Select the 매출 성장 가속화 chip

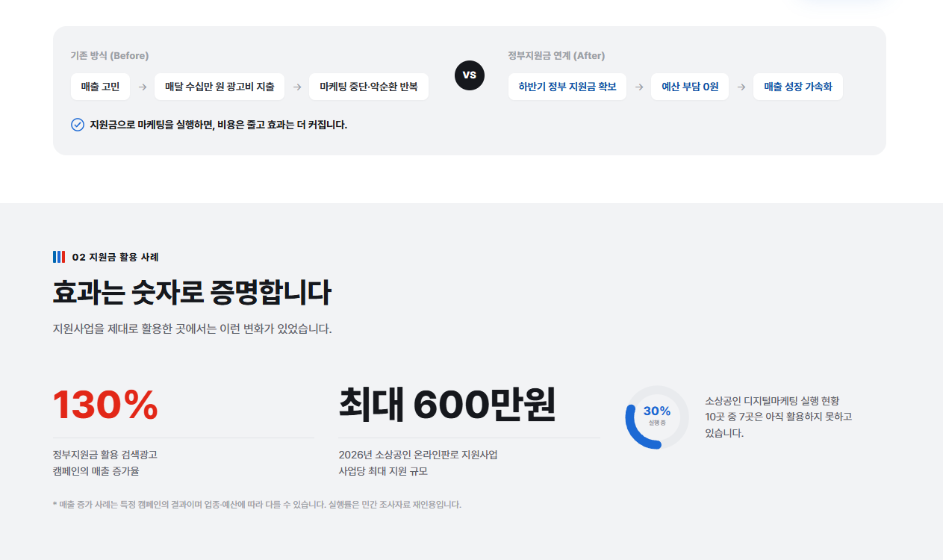click(798, 87)
